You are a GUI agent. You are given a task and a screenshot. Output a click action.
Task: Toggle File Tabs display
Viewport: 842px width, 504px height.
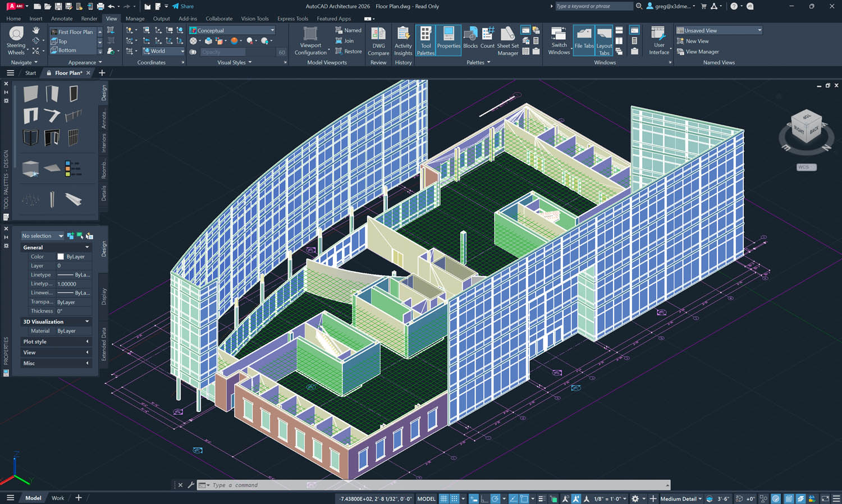point(584,39)
